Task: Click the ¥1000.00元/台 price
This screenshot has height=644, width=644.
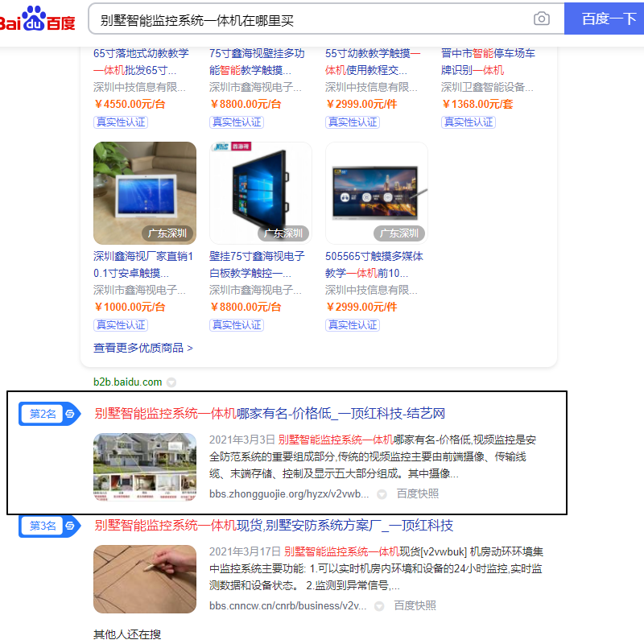Action: (130, 308)
